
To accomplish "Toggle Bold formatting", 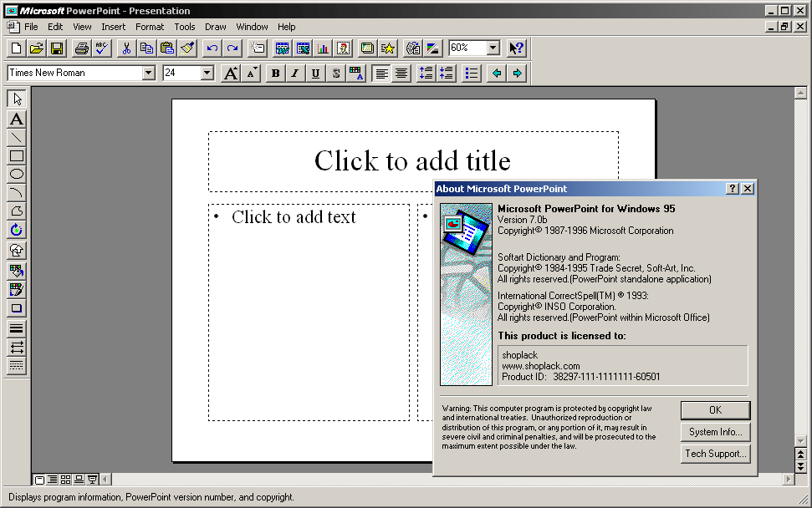I will click(x=275, y=73).
